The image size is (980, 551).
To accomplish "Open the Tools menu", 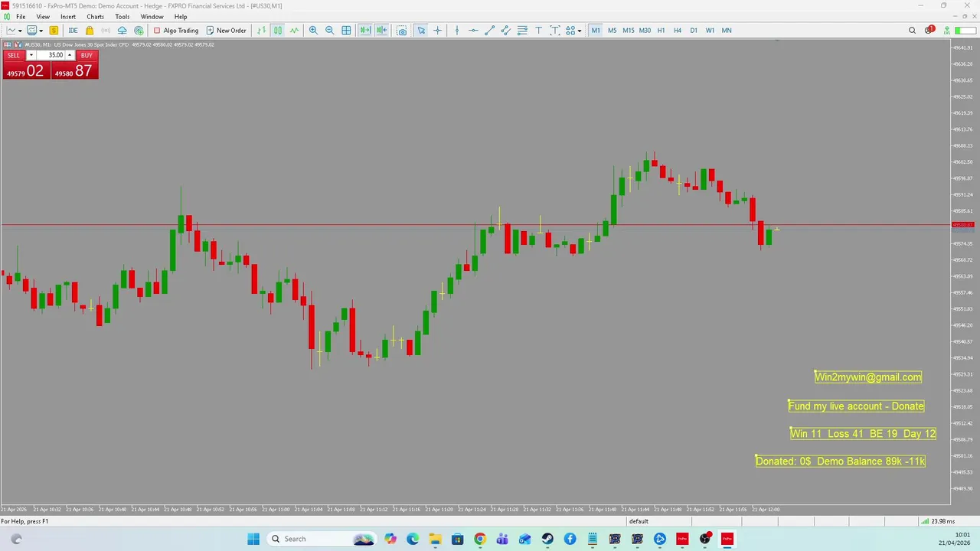I will [122, 16].
